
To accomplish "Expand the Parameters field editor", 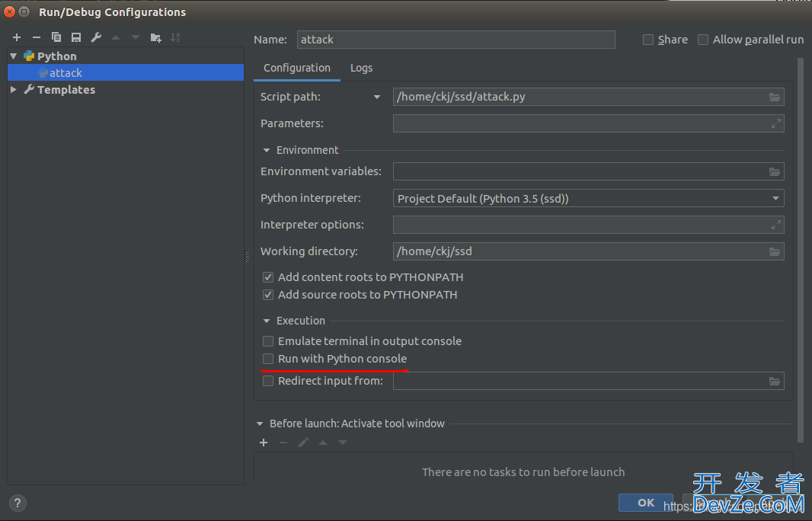I will point(775,124).
